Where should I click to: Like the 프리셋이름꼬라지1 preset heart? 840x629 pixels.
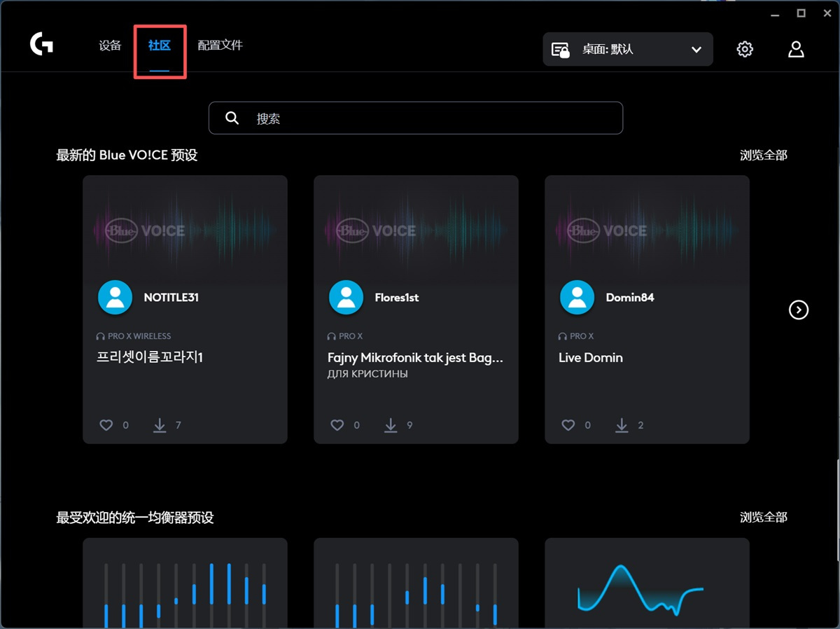[x=106, y=425]
